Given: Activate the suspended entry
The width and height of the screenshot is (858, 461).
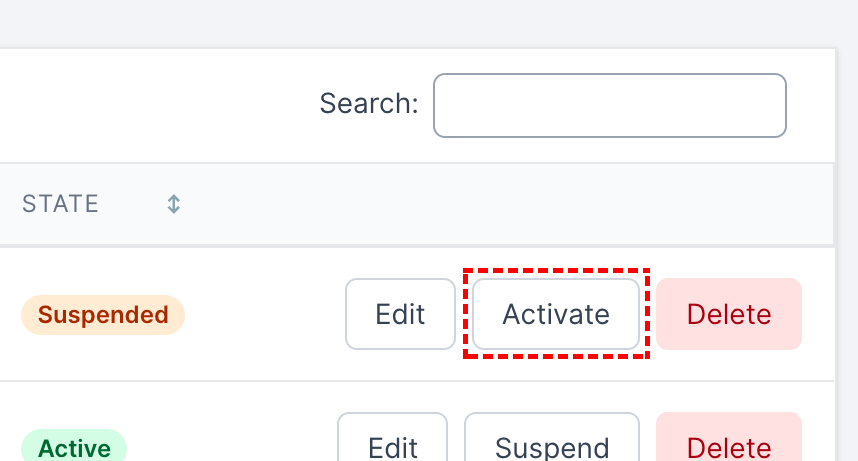Looking at the screenshot, I should click(556, 314).
